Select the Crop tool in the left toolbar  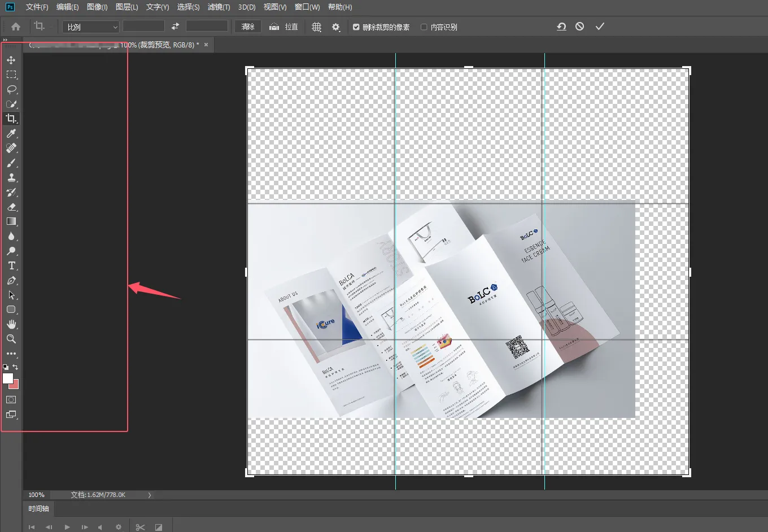coord(11,119)
